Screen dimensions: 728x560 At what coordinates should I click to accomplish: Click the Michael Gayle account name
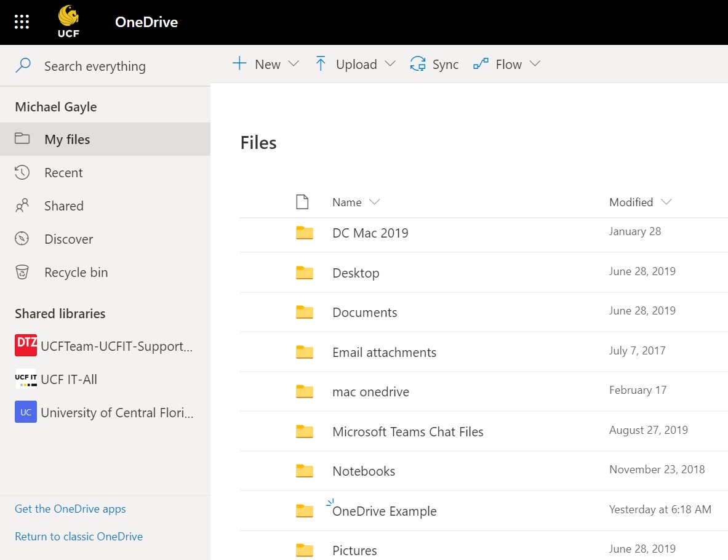pyautogui.click(x=56, y=107)
